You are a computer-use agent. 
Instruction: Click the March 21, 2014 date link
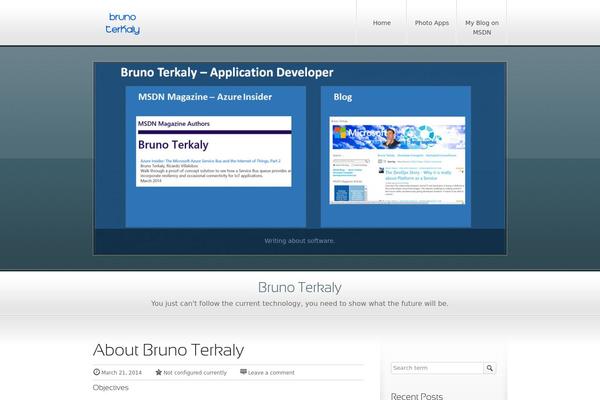point(121,372)
